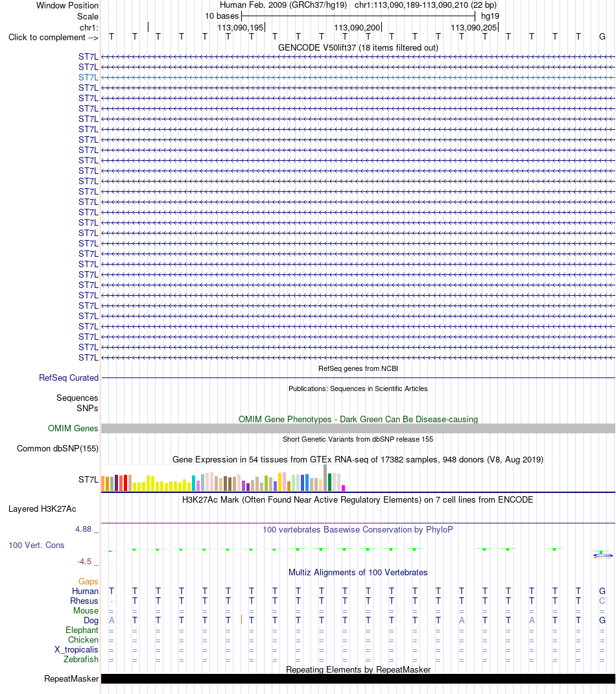Click the dash gap in the Rhesus row
Screen dimensions: 616x694
pos(112,601)
